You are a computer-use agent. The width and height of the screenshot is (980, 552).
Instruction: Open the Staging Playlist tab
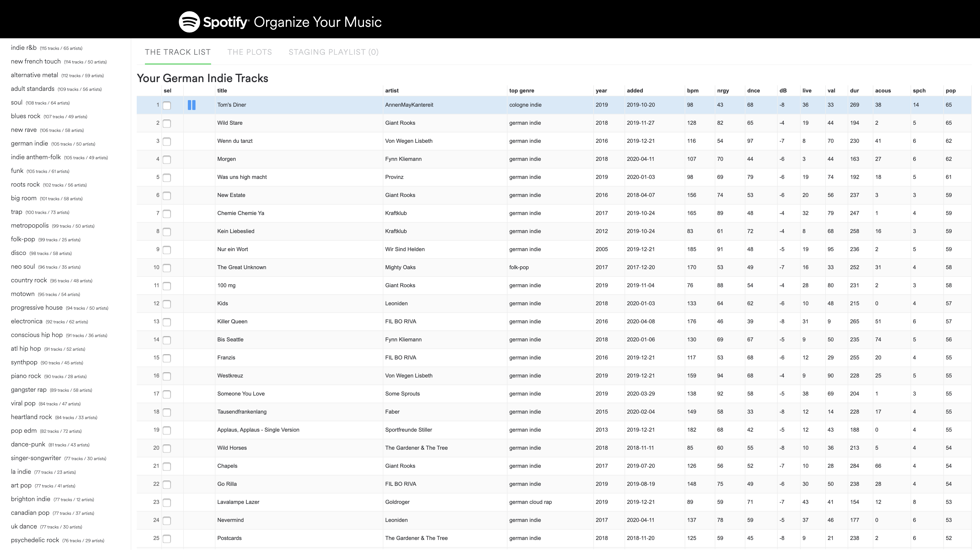333,52
